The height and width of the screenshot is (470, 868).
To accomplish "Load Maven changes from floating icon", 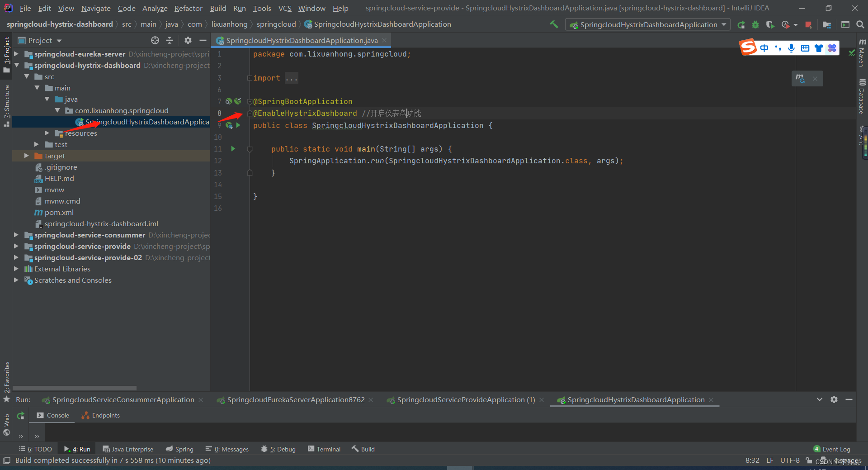I will point(800,79).
